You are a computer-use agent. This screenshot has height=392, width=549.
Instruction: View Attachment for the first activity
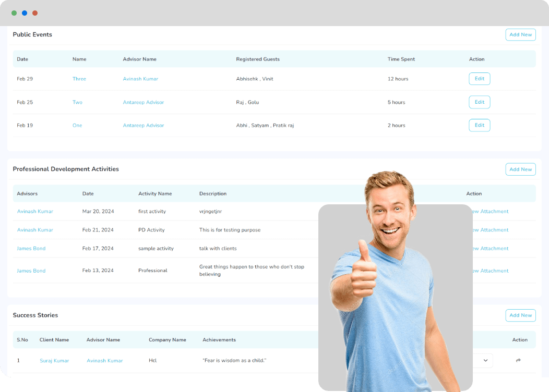(491, 211)
